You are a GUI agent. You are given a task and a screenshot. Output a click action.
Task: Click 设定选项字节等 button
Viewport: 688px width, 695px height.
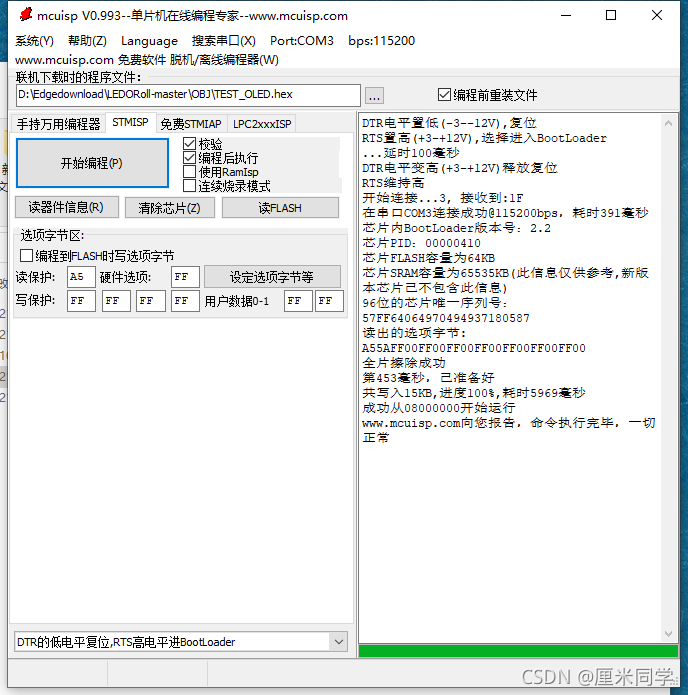click(272, 277)
